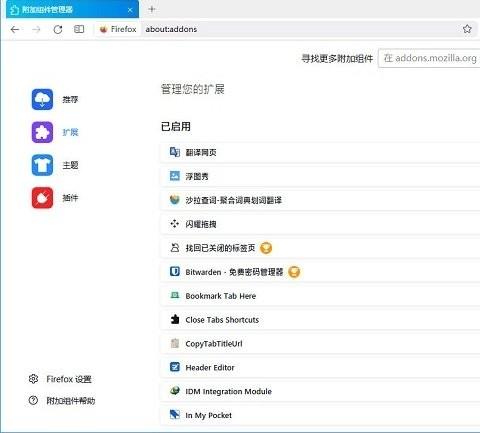Bookmark this page with the star icon
This screenshot has width=480, height=433.
[x=467, y=29]
